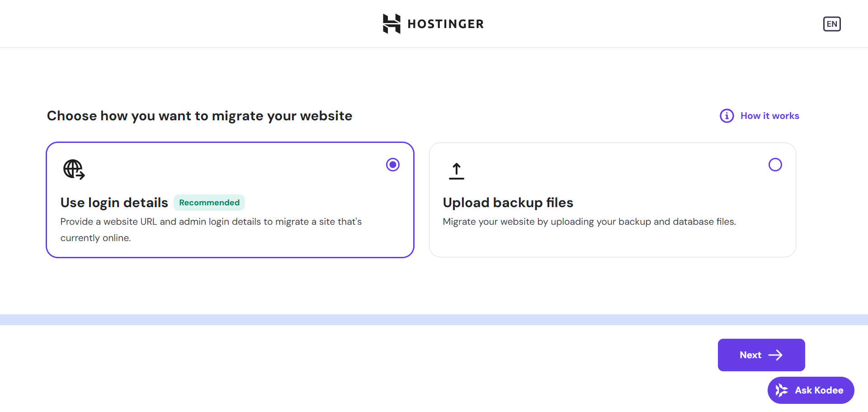Open the Ask Kodee chat assistant
This screenshot has height=412, width=868.
[x=811, y=390]
